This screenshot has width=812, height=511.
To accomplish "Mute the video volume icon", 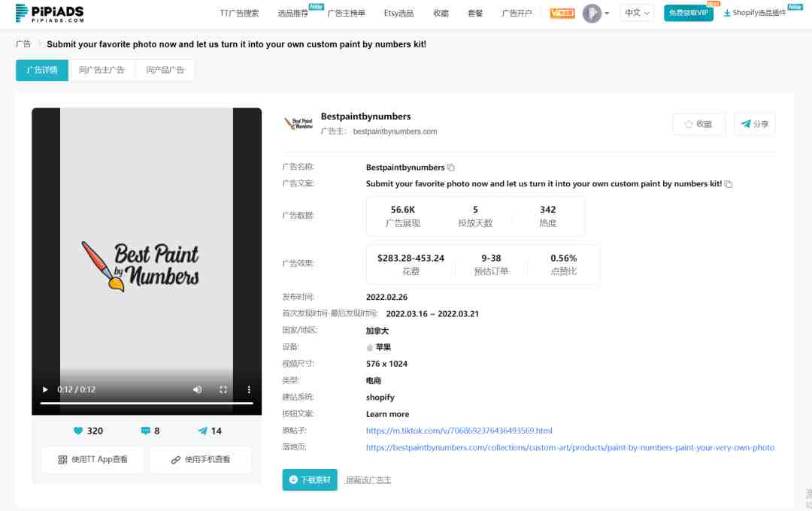I will [197, 389].
